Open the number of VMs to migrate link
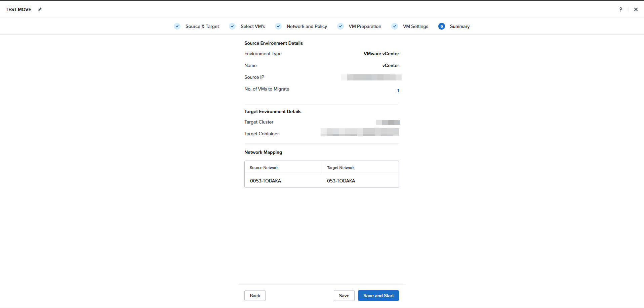The width and height of the screenshot is (644, 308). click(398, 91)
